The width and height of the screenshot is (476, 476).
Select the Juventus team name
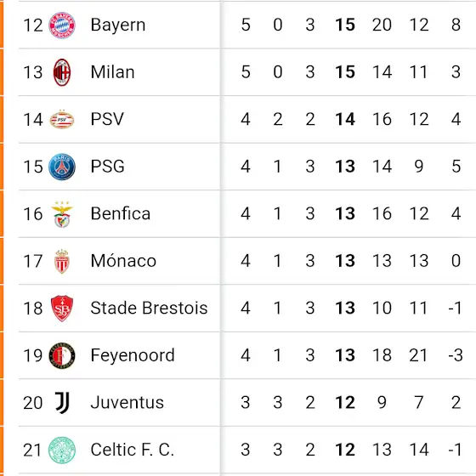127,403
